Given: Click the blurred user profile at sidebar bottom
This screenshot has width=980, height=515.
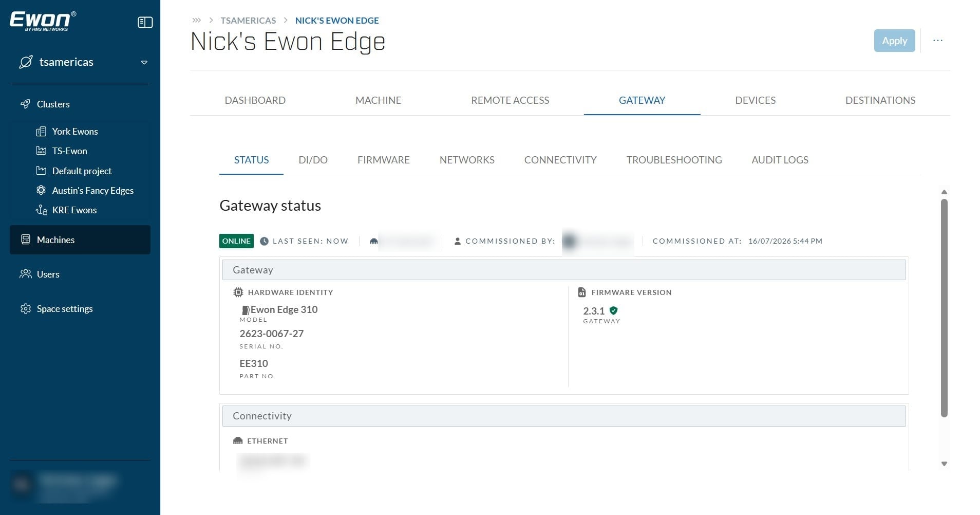Looking at the screenshot, I should click(x=66, y=485).
